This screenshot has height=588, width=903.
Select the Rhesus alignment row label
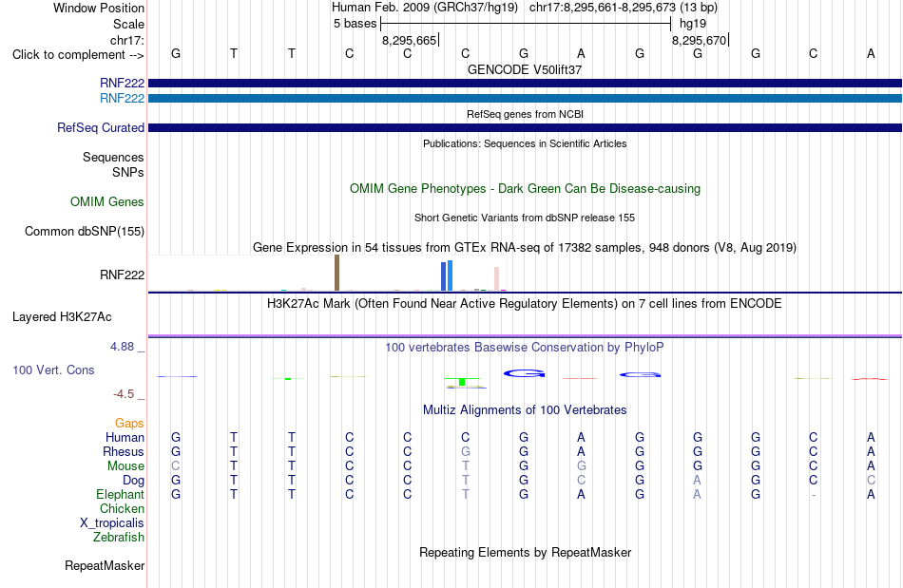click(x=124, y=451)
